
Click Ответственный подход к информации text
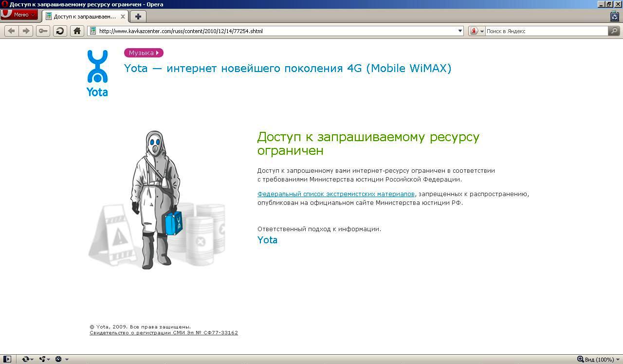(319, 229)
